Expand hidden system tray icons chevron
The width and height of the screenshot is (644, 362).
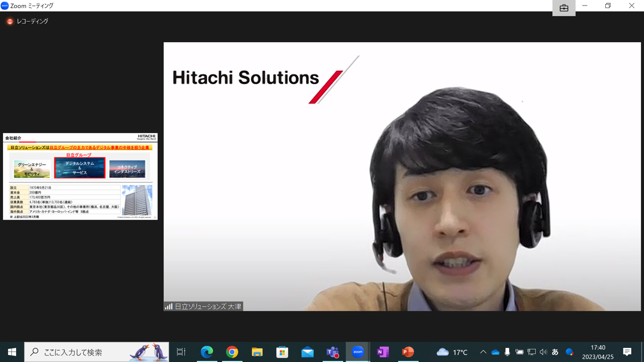[483, 352]
